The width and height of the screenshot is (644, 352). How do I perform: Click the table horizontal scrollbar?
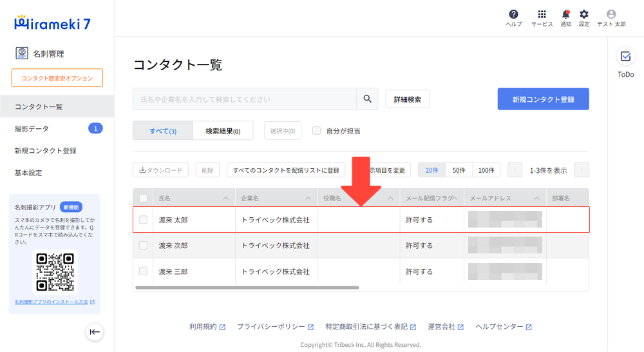[x=247, y=288]
